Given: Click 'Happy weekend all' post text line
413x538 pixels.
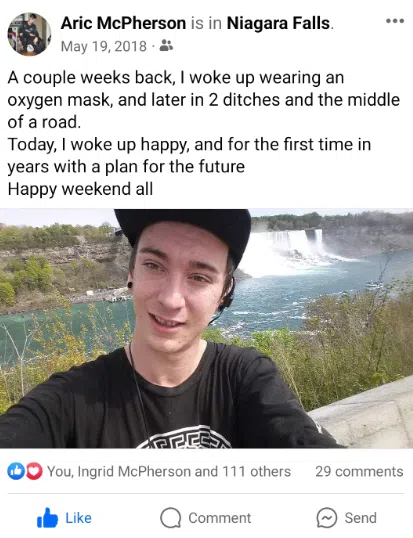Looking at the screenshot, I should pos(80,189).
